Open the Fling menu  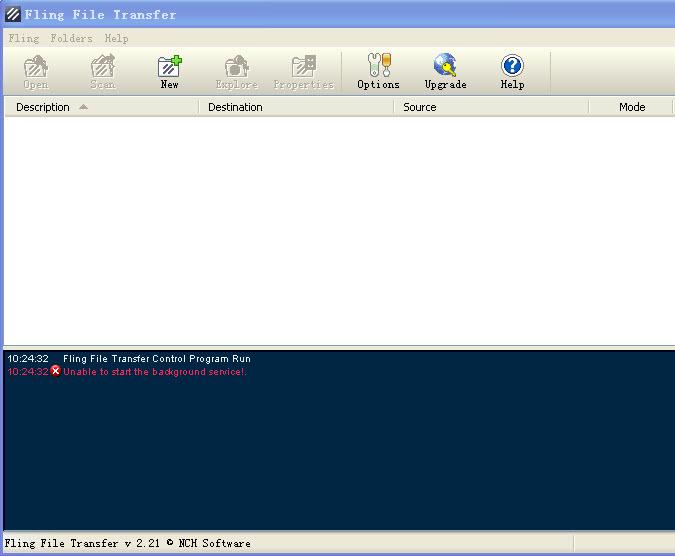(24, 38)
